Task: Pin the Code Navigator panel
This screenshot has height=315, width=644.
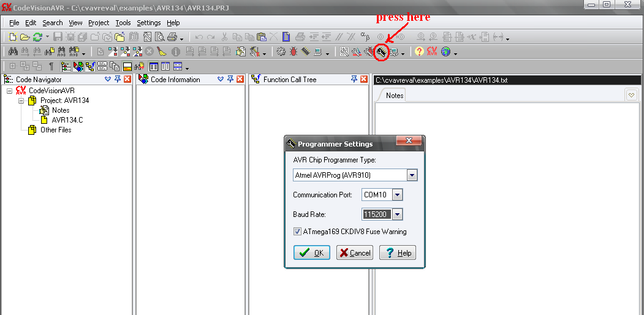Action: click(117, 79)
